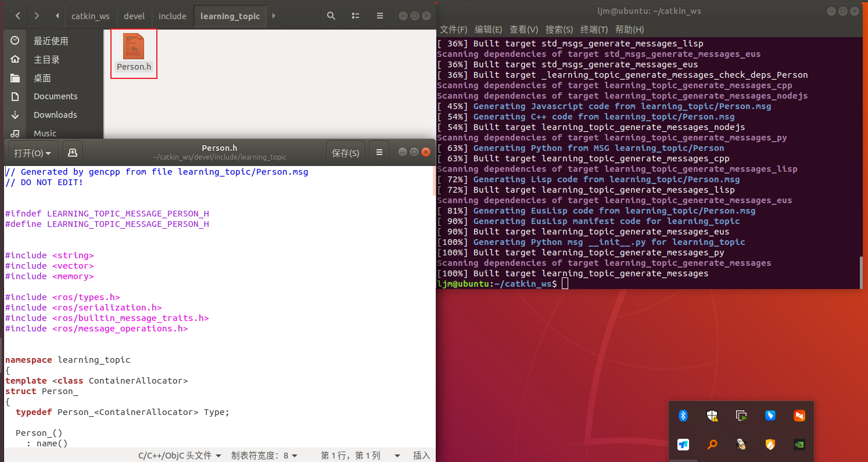Show later path segments in the file manager

[x=273, y=16]
